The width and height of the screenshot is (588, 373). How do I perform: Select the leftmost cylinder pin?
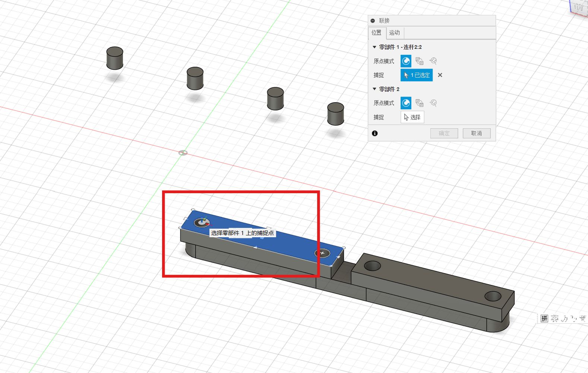[x=115, y=58]
